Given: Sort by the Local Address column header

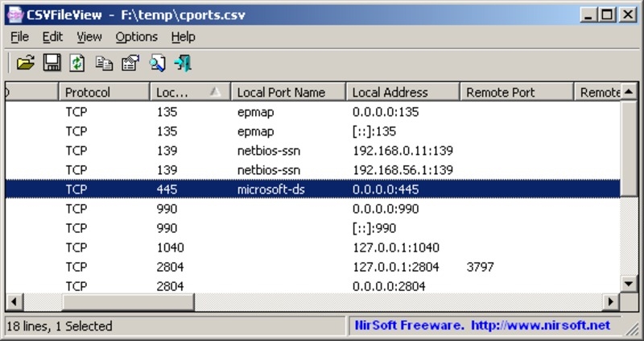Looking at the screenshot, I should tap(402, 92).
